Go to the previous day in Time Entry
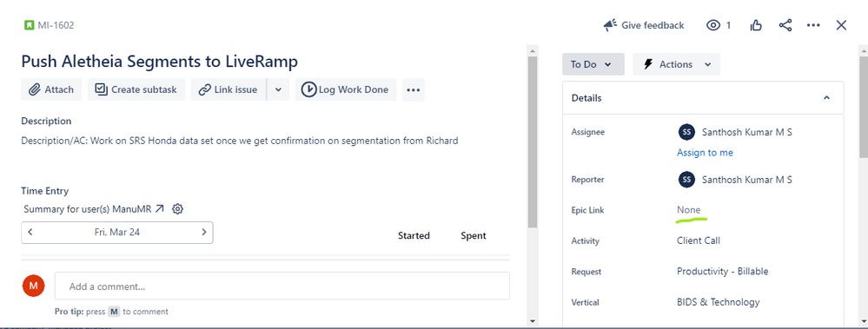The height and width of the screenshot is (329, 868). coord(30,233)
